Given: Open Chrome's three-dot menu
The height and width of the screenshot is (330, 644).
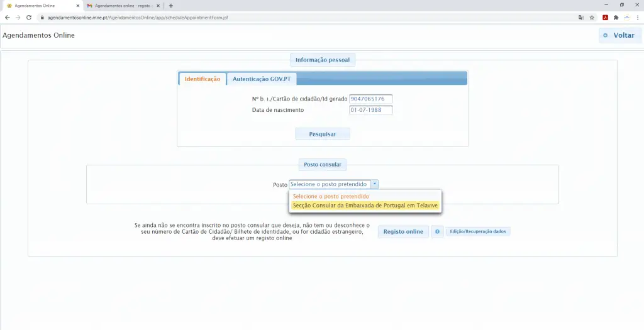Looking at the screenshot, I should pyautogui.click(x=637, y=18).
